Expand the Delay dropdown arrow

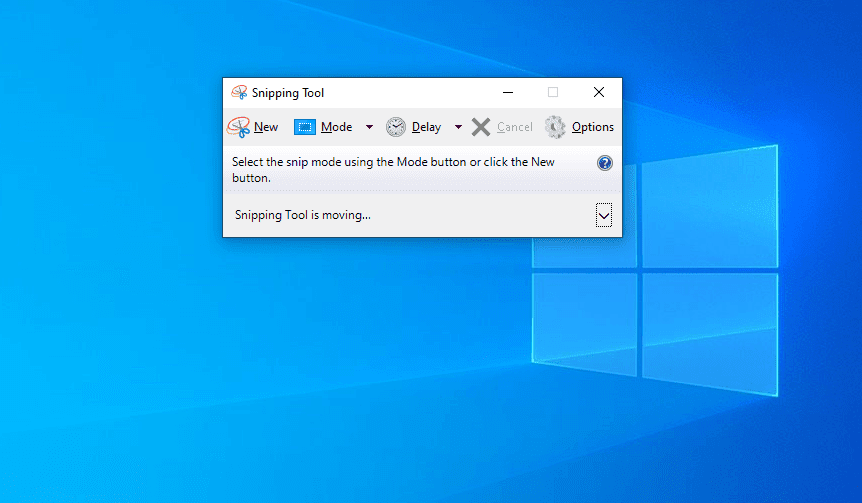coord(458,127)
